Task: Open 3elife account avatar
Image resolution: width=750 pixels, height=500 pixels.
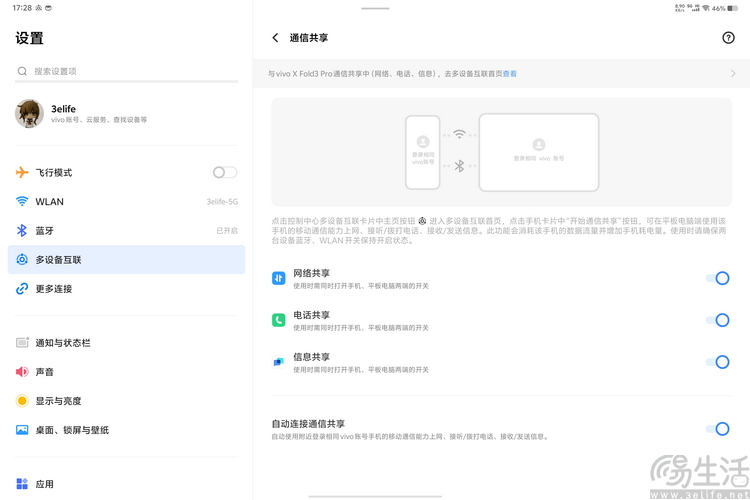Action: coord(29,114)
